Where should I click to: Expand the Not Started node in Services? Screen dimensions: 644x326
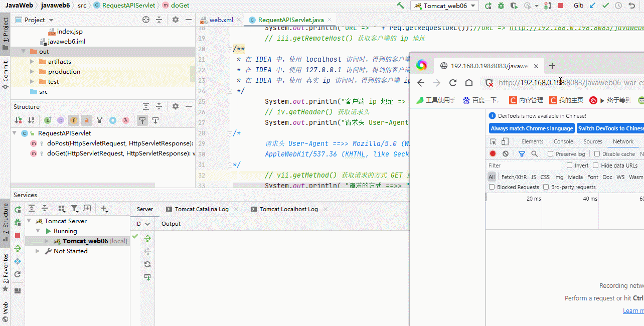(x=37, y=251)
